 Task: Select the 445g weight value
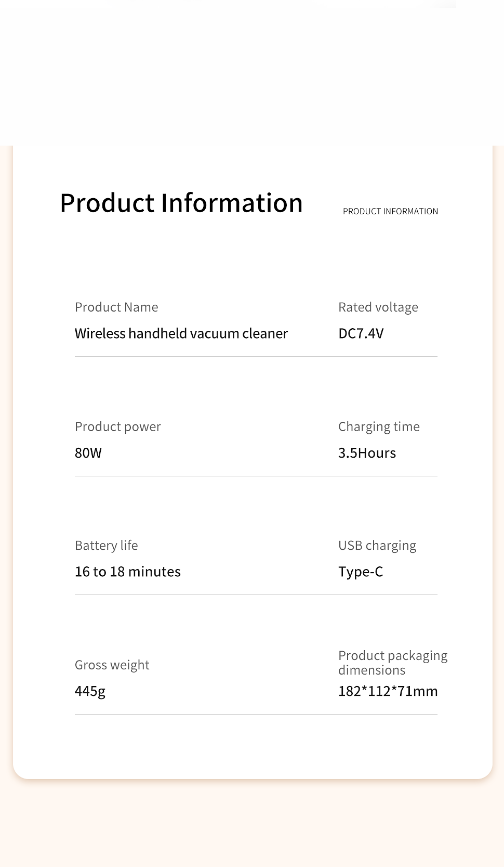pos(90,691)
